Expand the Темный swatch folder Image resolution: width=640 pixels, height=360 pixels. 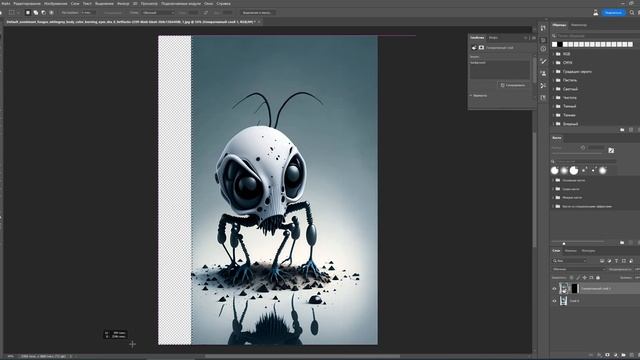pos(553,106)
